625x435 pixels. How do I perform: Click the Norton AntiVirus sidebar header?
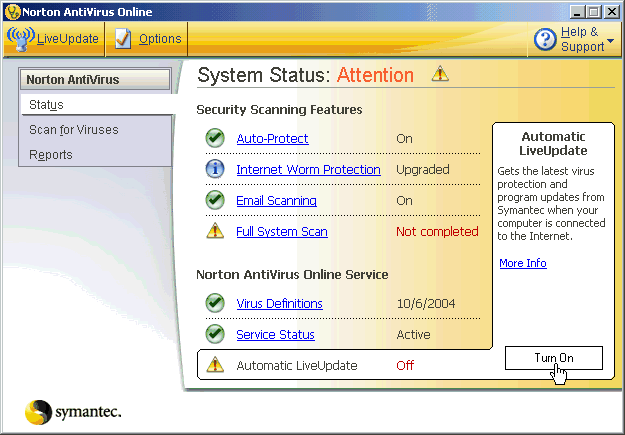[x=94, y=79]
